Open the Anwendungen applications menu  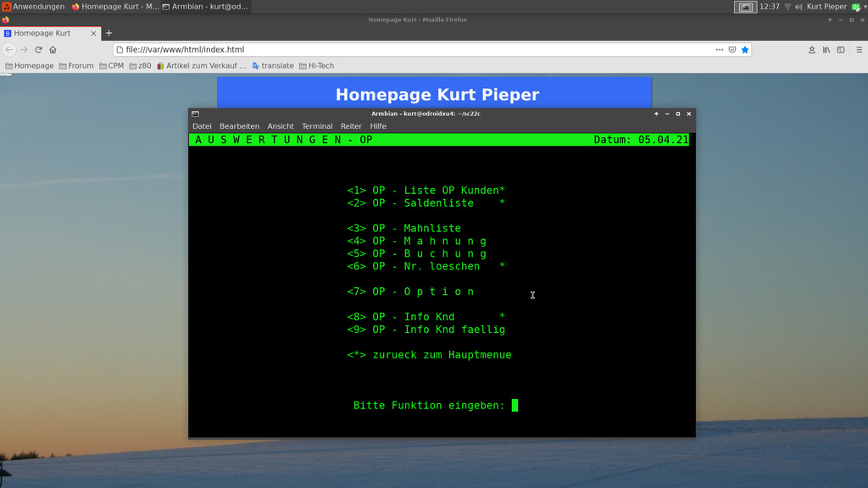pos(34,7)
